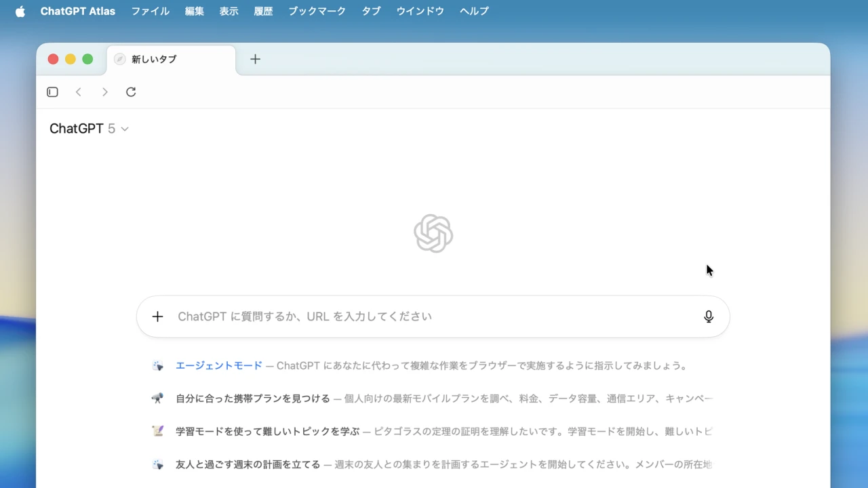The image size is (868, 488).
Task: Pick 友人と過ごす週末の計画を立てる suggestion
Action: [x=248, y=464]
